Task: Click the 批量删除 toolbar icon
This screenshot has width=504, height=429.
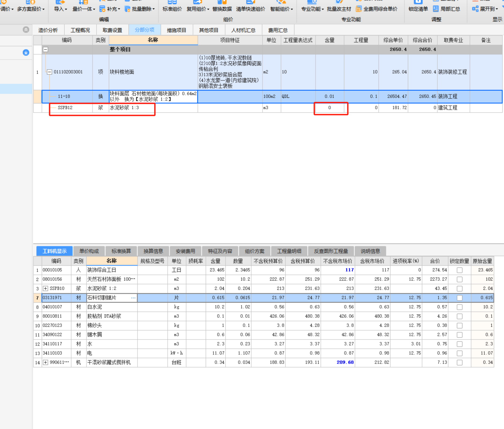Action: pos(127,9)
